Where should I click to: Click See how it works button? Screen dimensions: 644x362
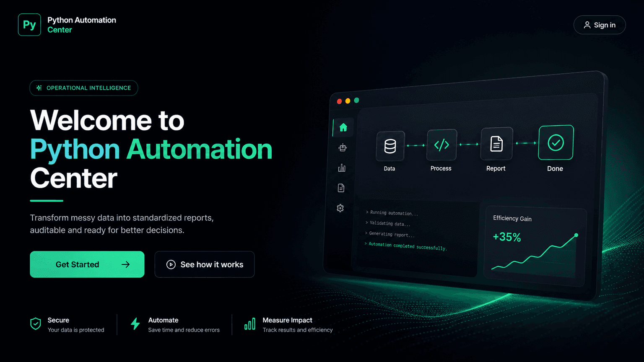205,264
